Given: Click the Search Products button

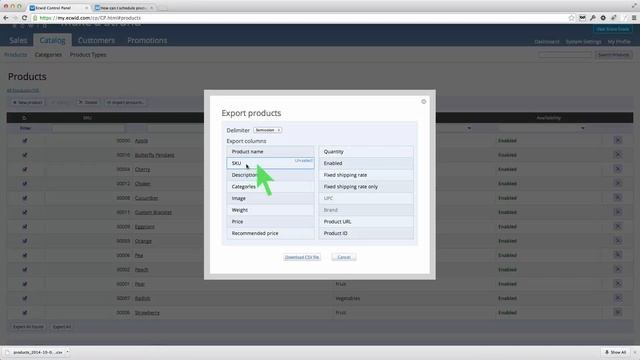Looking at the screenshot, I should pos(613,55).
